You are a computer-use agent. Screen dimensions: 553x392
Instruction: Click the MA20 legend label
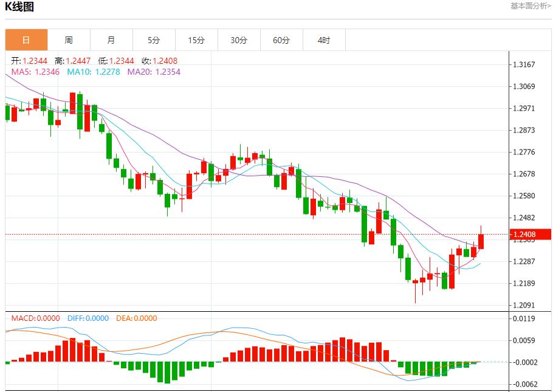154,72
